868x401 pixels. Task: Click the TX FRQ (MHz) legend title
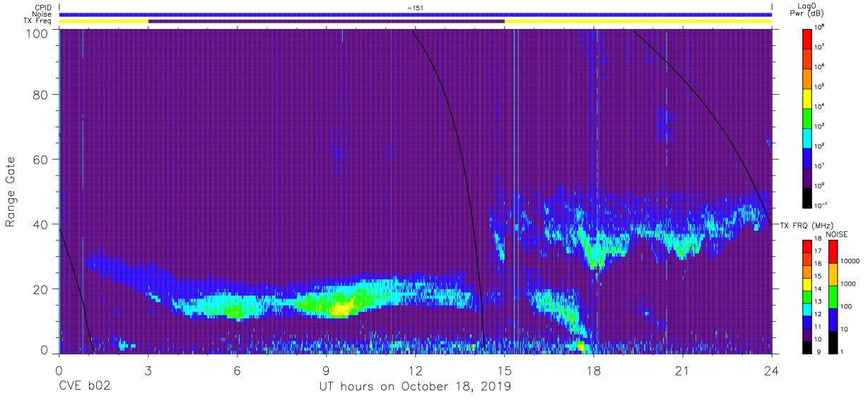click(x=806, y=226)
